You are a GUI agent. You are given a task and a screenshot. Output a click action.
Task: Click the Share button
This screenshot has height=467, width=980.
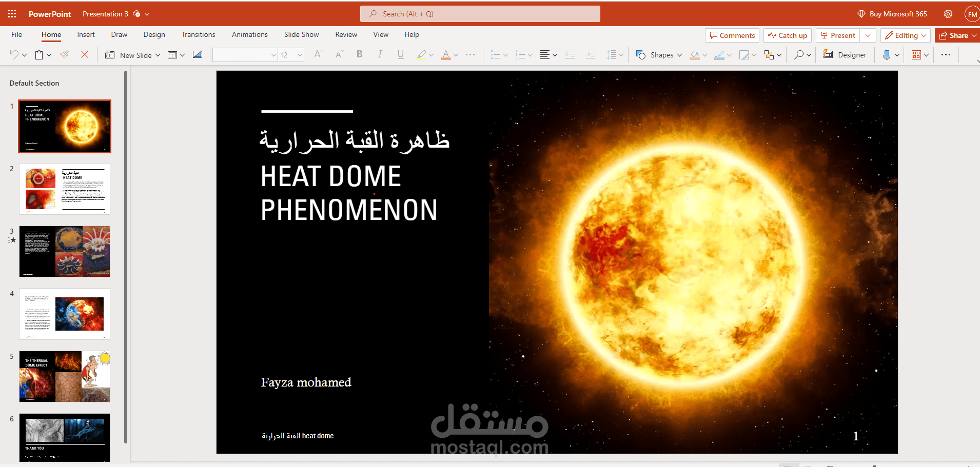(957, 35)
